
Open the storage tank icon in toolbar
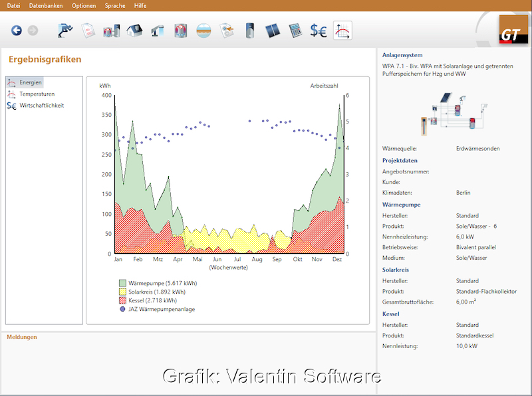tap(250, 30)
